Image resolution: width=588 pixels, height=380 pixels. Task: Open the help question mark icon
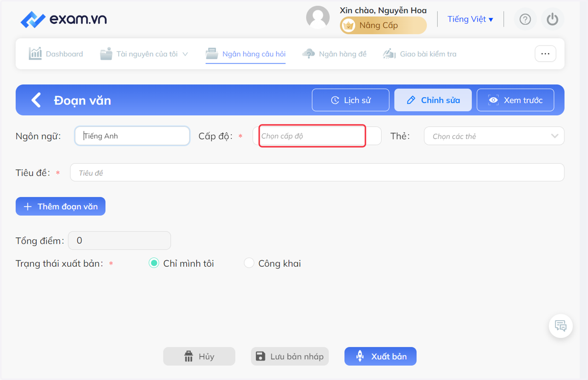point(525,19)
